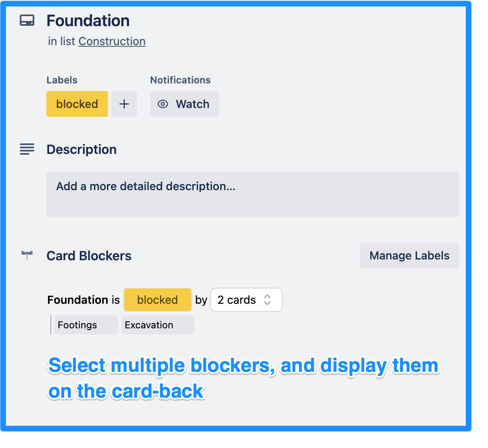Click the Manage Labels button
Image resolution: width=488 pixels, height=448 pixels.
(409, 255)
